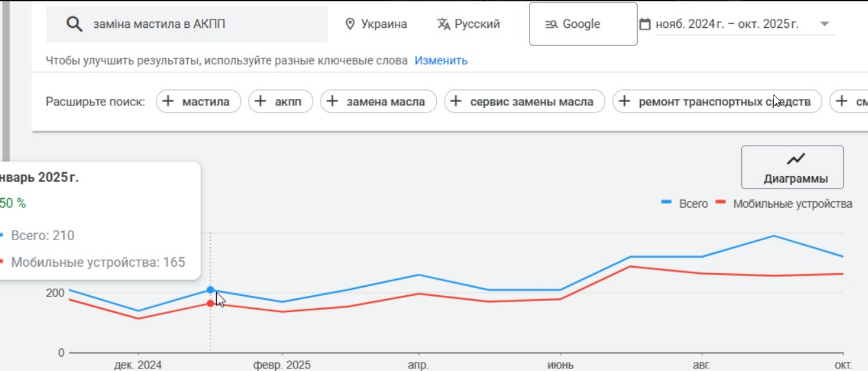Toggle 'Мобильные устройства' red legend series
868x371 pixels.
point(784,204)
